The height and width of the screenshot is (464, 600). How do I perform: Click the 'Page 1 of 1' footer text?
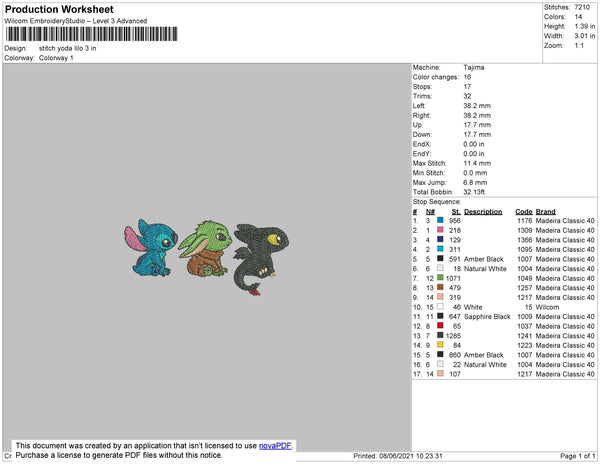click(x=577, y=456)
